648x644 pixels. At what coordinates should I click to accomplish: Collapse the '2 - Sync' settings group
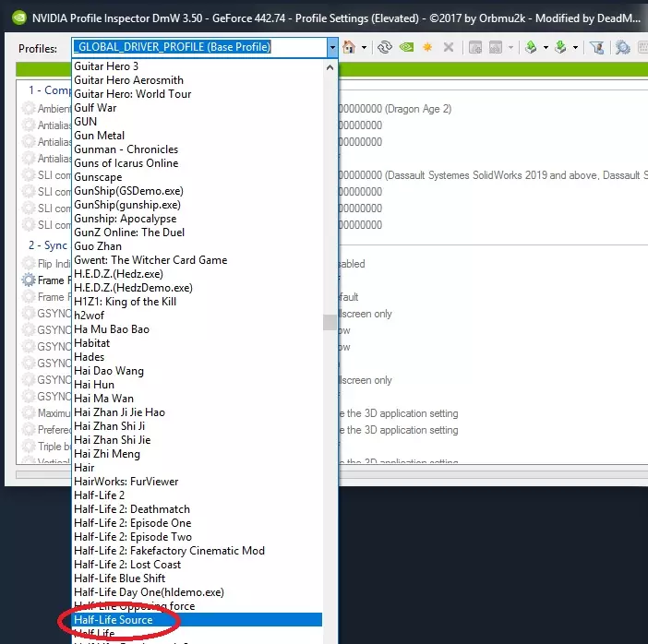tap(48, 245)
